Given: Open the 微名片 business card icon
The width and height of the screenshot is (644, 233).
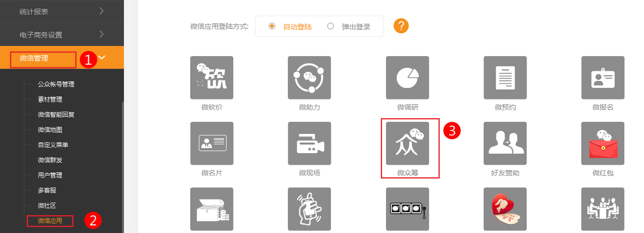Looking at the screenshot, I should click(211, 143).
